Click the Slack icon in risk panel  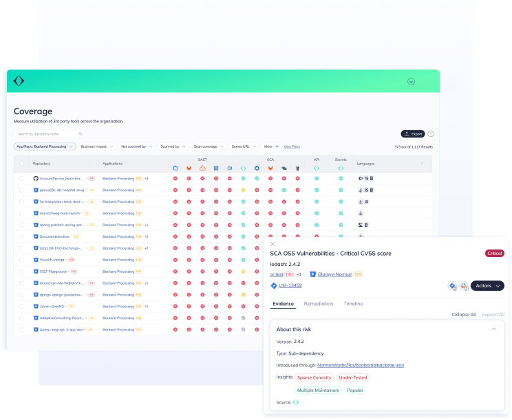464,286
